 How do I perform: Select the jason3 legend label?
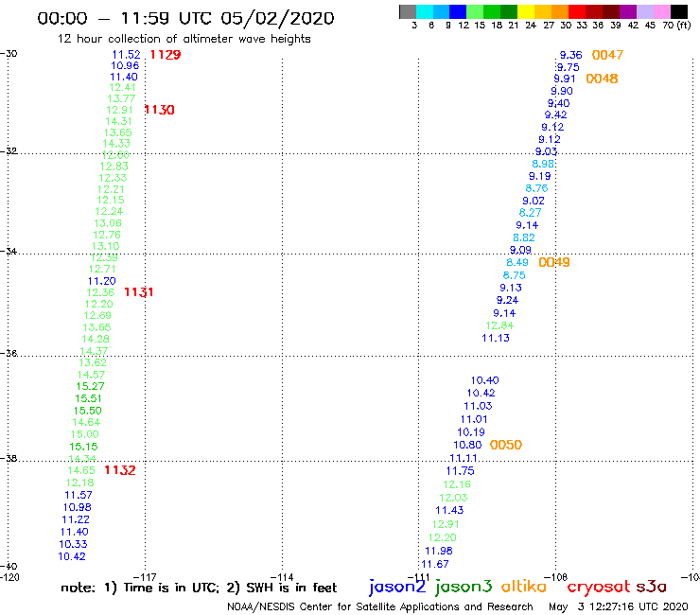464,587
